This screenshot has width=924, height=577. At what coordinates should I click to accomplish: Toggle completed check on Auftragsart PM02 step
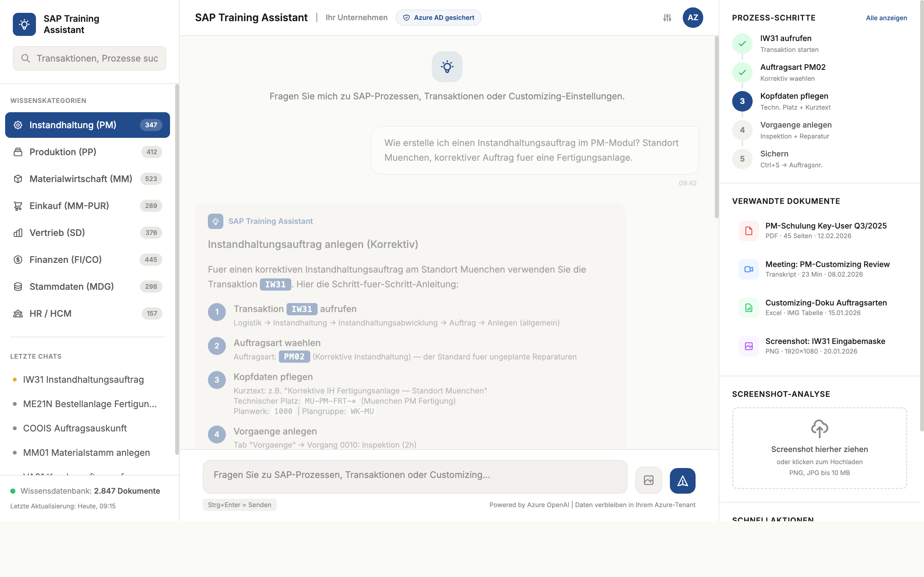coord(742,72)
